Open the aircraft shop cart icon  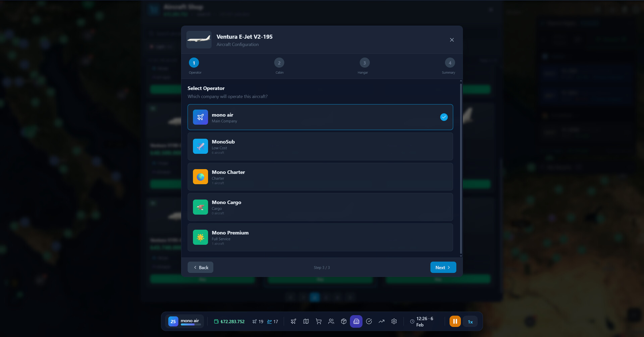click(318, 321)
